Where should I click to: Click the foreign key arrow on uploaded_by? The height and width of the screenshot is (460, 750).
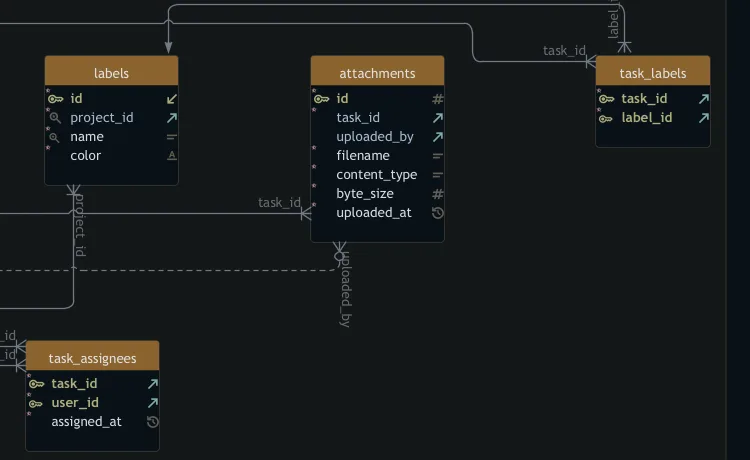(438, 137)
